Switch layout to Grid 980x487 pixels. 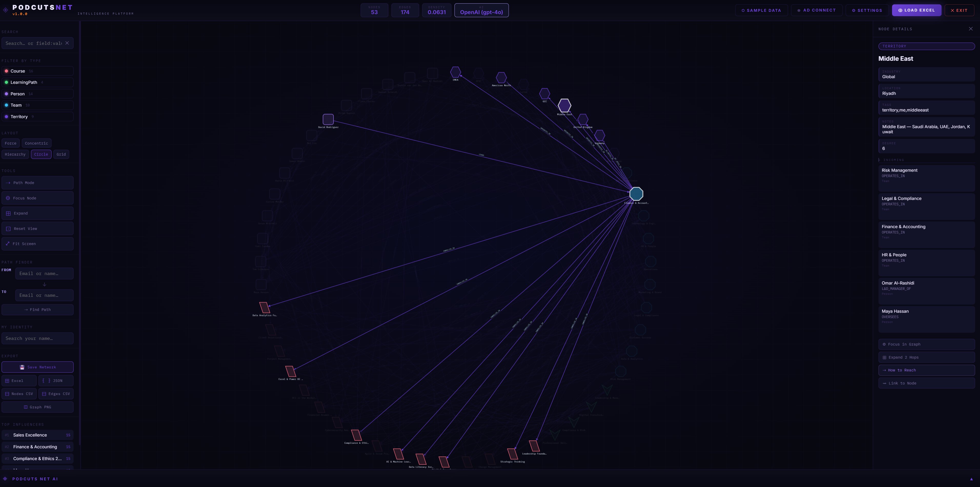[x=61, y=155]
